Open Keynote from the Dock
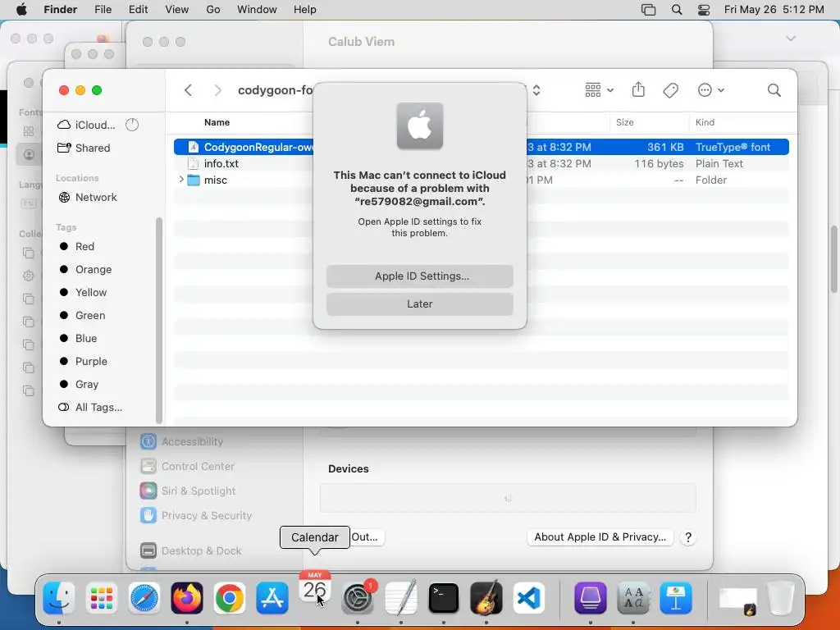This screenshot has width=840, height=630. (x=676, y=598)
